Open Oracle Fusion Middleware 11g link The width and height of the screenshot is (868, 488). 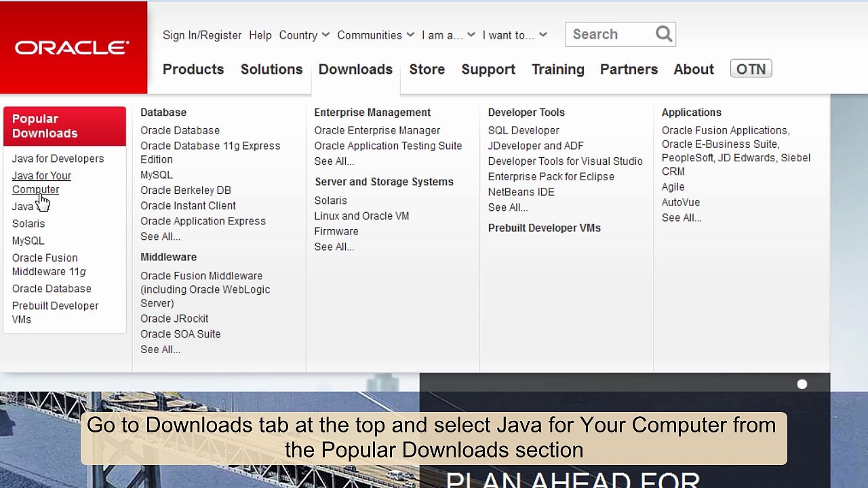pyautogui.click(x=49, y=265)
